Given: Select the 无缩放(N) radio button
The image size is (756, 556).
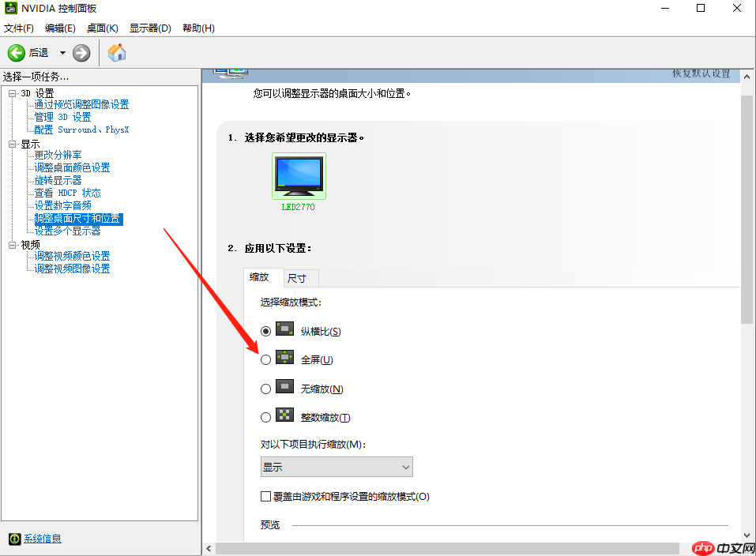Looking at the screenshot, I should pos(265,389).
